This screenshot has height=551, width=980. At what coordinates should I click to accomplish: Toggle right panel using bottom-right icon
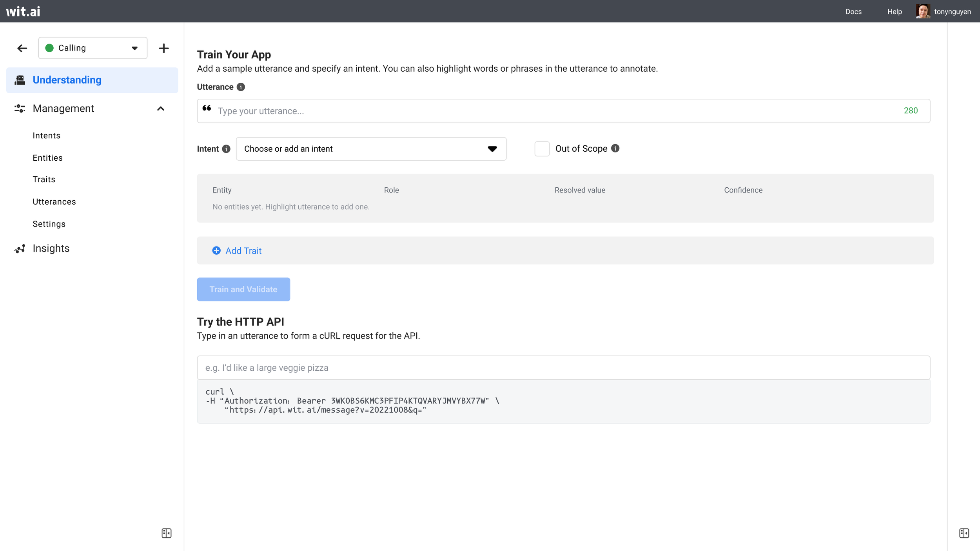click(964, 533)
